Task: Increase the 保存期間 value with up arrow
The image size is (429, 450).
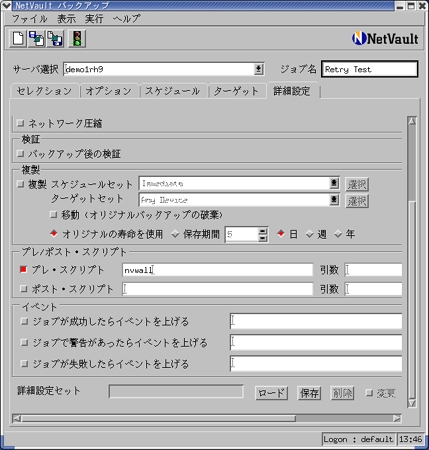Action: (x=263, y=231)
